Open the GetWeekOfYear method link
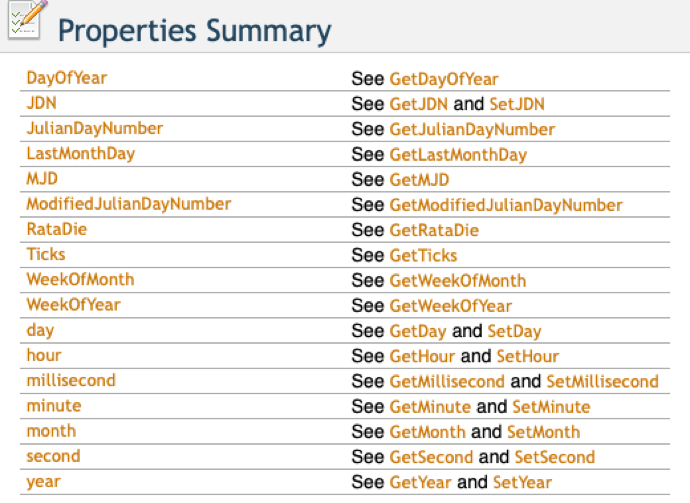 [450, 306]
